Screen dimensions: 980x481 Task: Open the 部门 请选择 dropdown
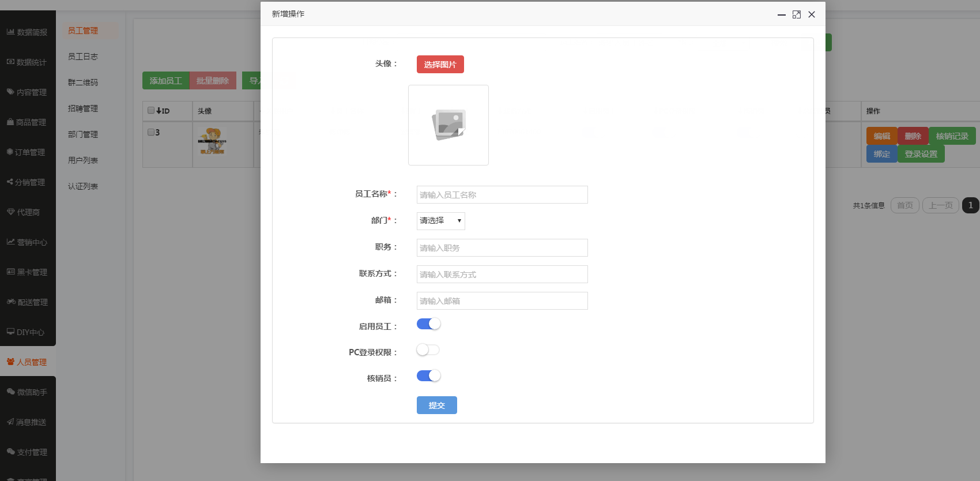pyautogui.click(x=440, y=221)
